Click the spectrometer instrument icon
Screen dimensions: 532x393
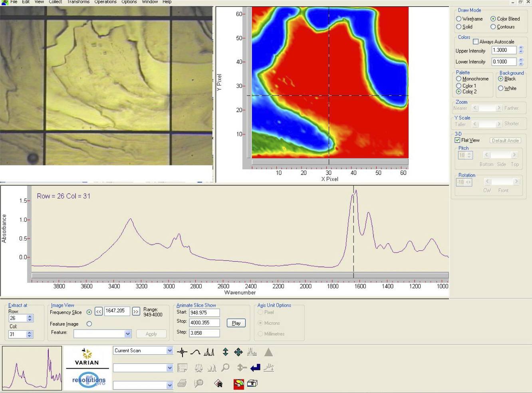coord(252,383)
